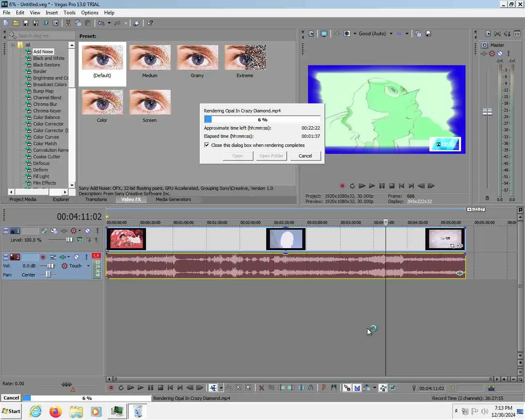Click the Master Bus FX gear icon
This screenshot has height=420, width=525.
[x=492, y=53]
